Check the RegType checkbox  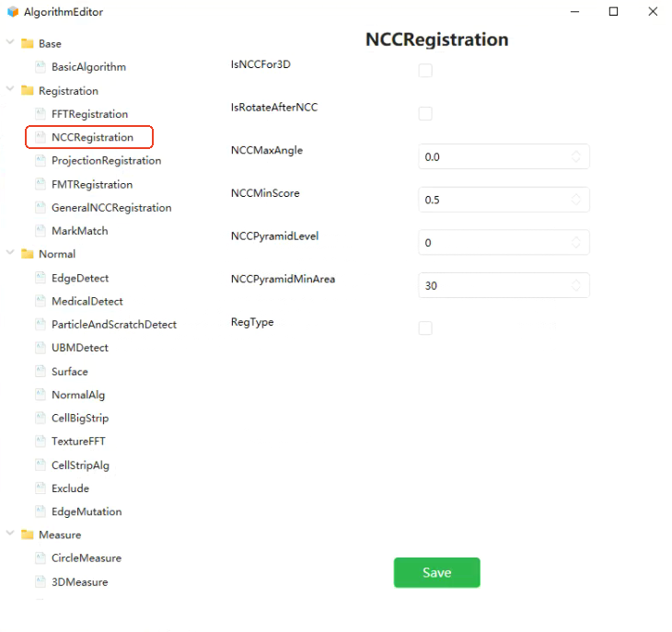click(x=425, y=328)
